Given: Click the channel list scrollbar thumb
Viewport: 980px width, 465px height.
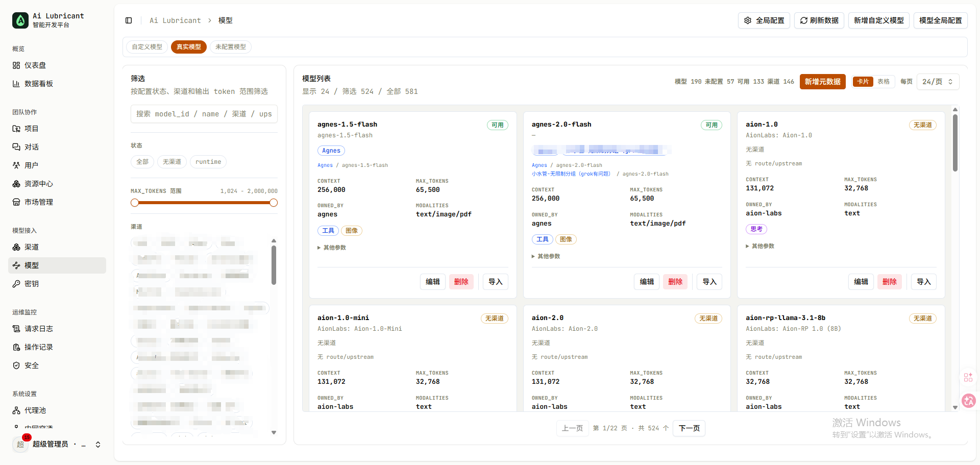Looking at the screenshot, I should coord(274,265).
